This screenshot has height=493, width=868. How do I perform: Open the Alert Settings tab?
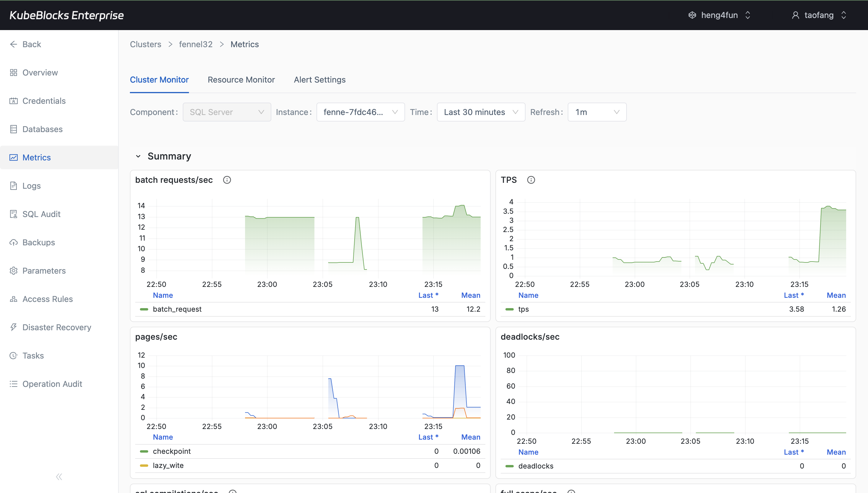320,80
